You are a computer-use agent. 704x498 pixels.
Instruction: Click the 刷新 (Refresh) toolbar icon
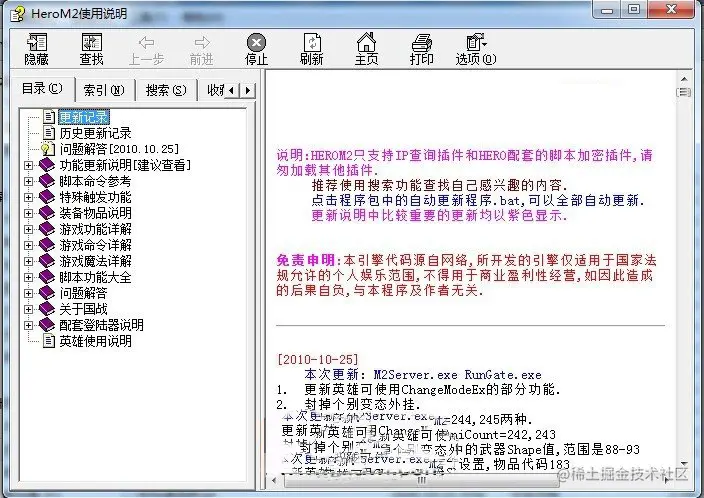click(x=312, y=42)
